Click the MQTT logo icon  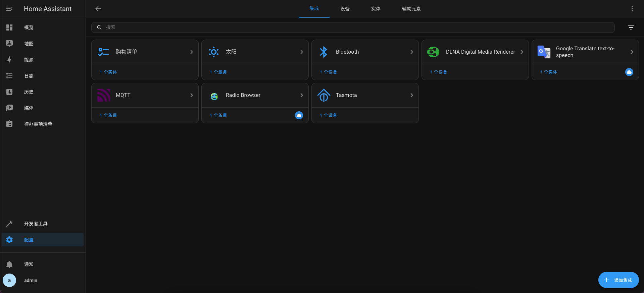(x=104, y=95)
